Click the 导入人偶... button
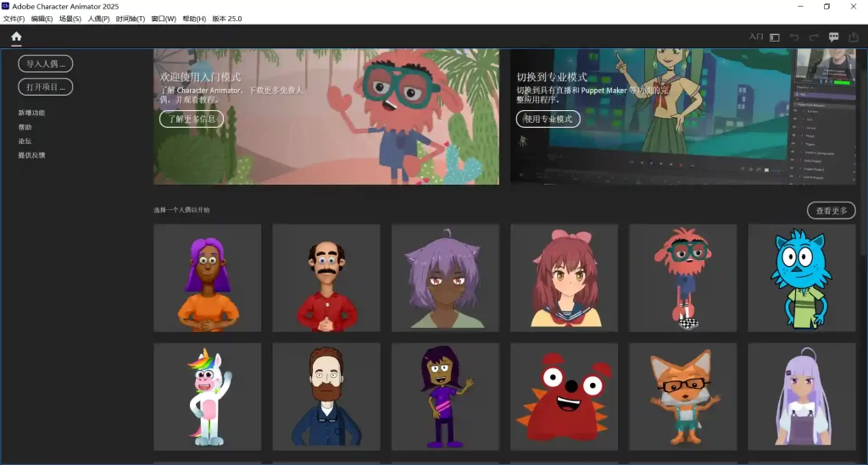The width and height of the screenshot is (868, 465). click(45, 64)
